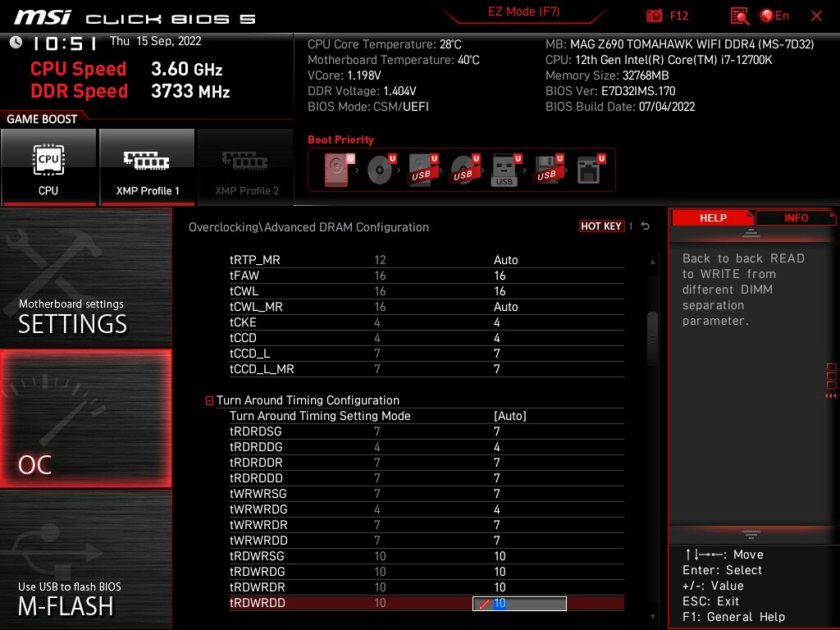The image size is (840, 630).
Task: Select the tRDWRSG row
Action: 427,556
